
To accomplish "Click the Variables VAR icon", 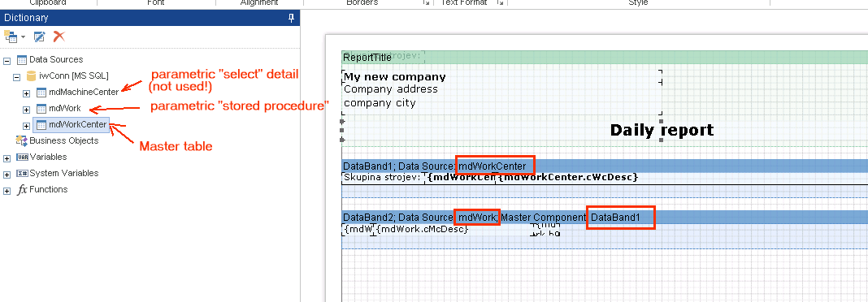I will tap(22, 157).
